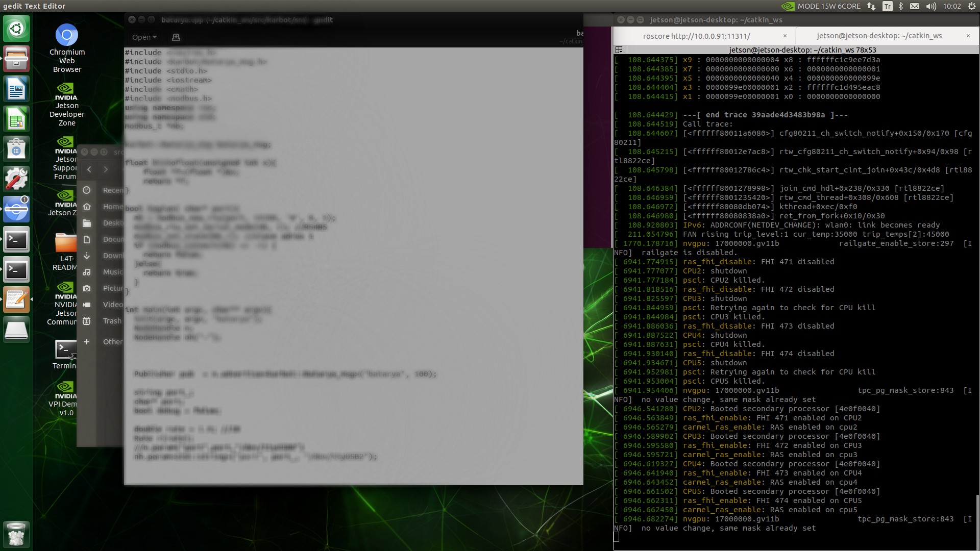Open the Bluetooth indicator menu

(901, 6)
